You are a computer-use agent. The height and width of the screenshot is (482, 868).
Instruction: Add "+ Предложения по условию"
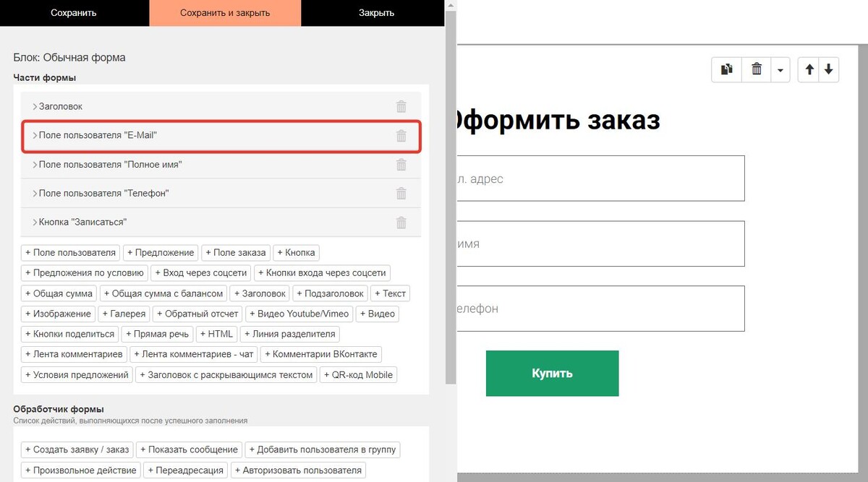tap(85, 273)
